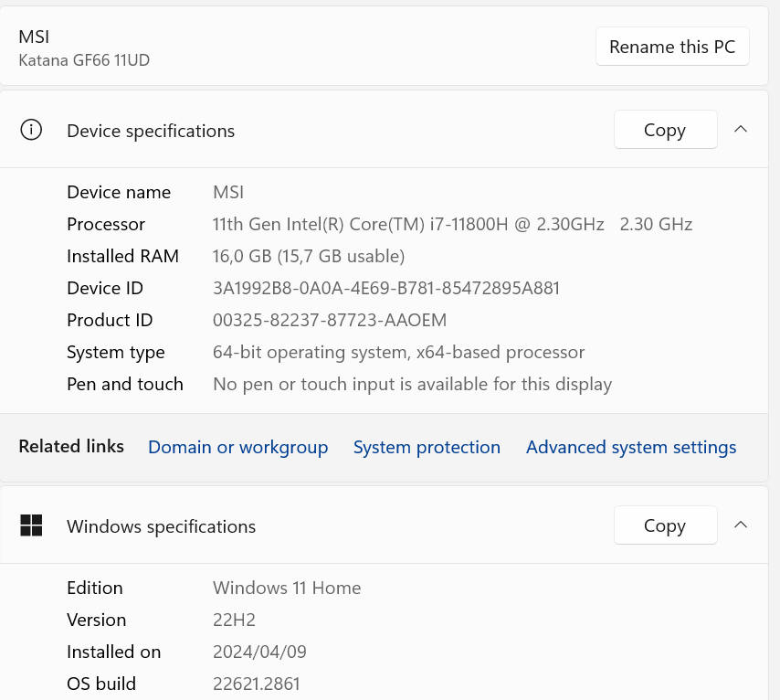Click the Windows 11 Home edition value
This screenshot has height=700, width=780.
pyautogui.click(x=287, y=588)
